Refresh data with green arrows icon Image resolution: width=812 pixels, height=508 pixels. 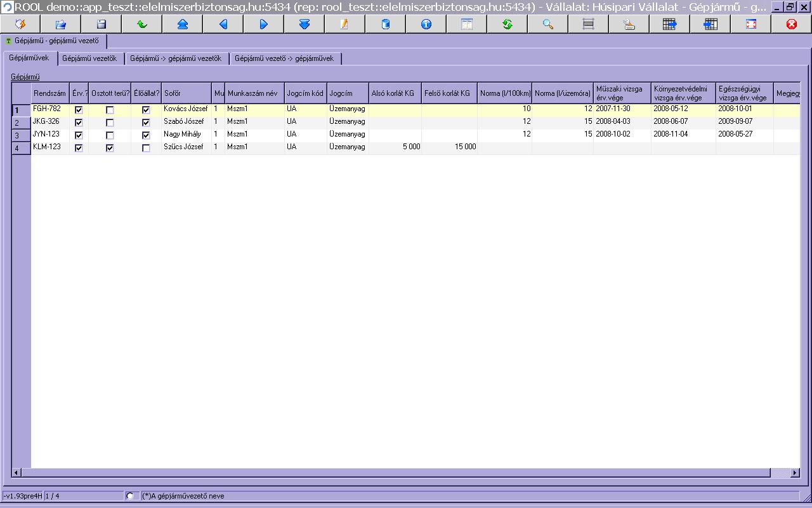pos(507,24)
